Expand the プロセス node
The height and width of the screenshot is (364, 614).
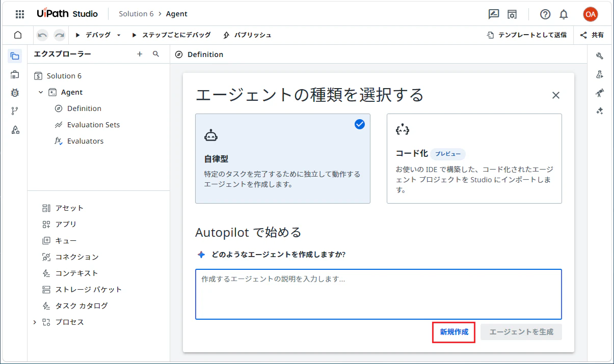click(35, 322)
